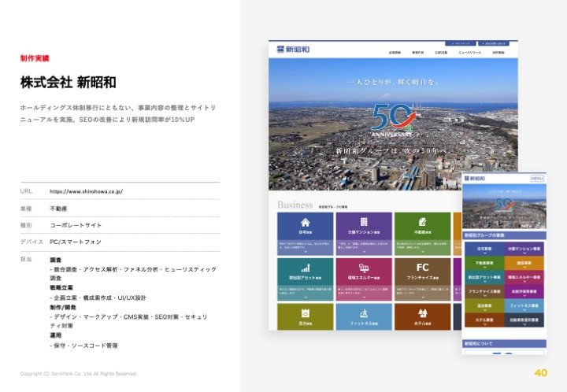Click the hero image in the mobile preview
The width and height of the screenshot is (567, 392).
point(505,206)
